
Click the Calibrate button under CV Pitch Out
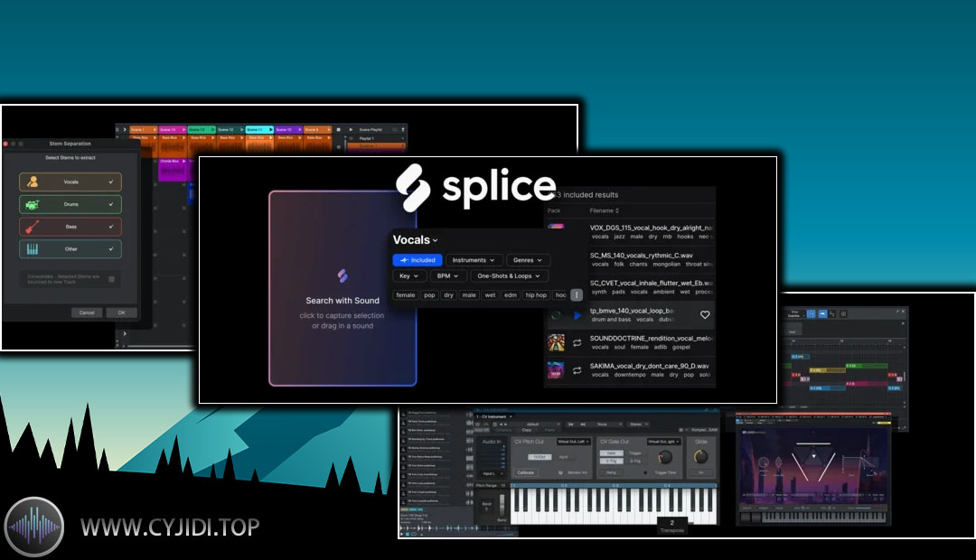[526, 473]
